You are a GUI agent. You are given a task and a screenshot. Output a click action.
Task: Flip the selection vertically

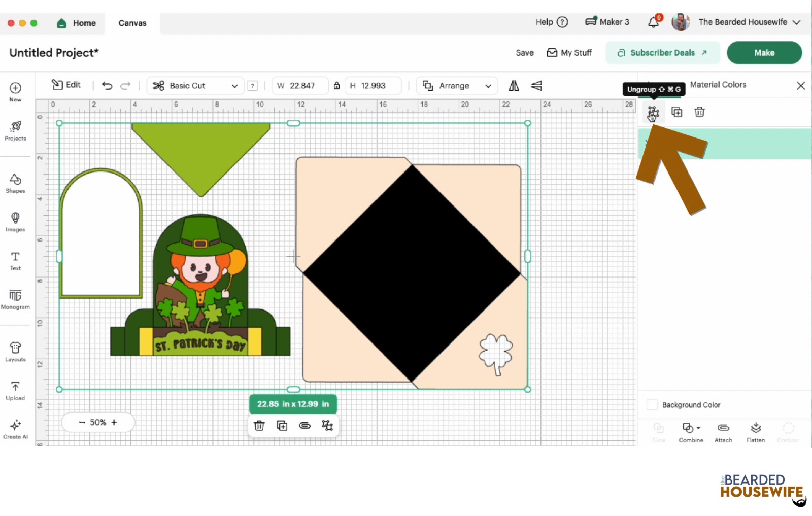pos(536,86)
